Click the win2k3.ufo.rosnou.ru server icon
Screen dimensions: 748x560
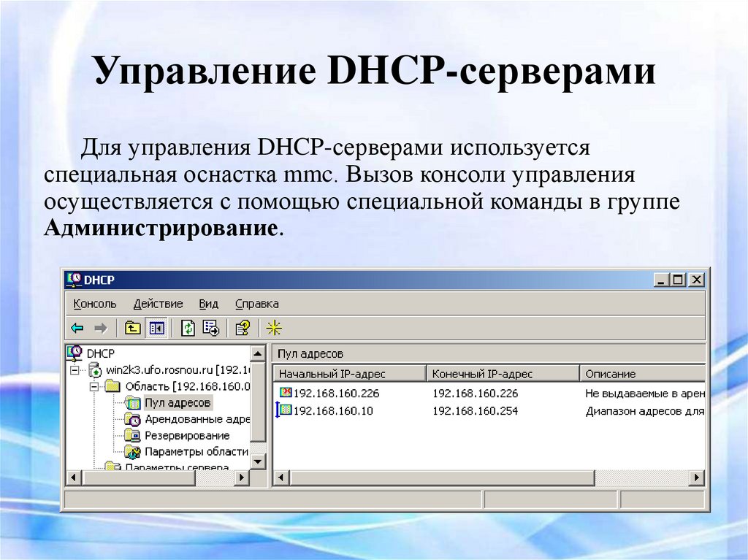96,369
